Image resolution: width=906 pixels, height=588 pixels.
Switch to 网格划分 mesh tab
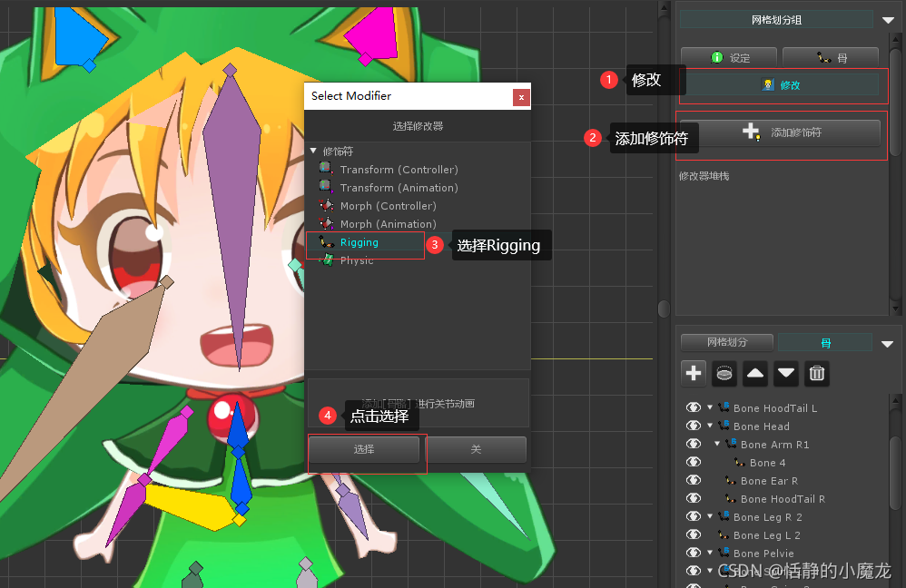click(727, 342)
